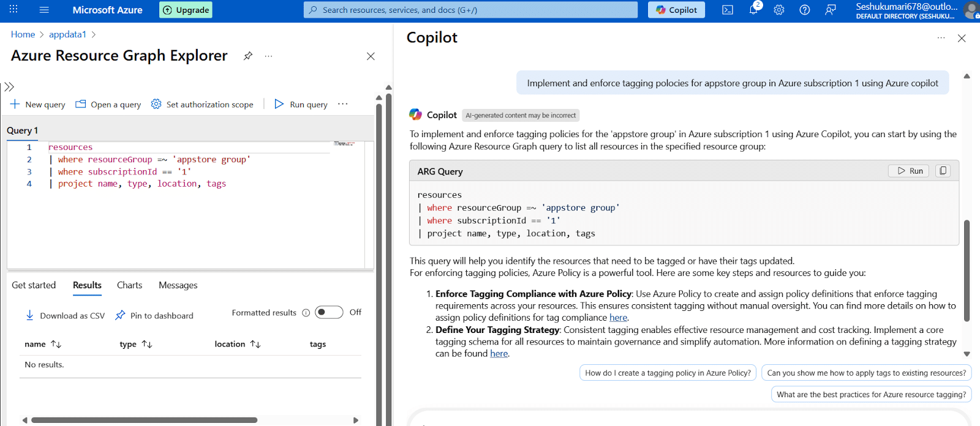
Task: Close the Azure Resource Graph Explorer blade
Action: point(371,56)
